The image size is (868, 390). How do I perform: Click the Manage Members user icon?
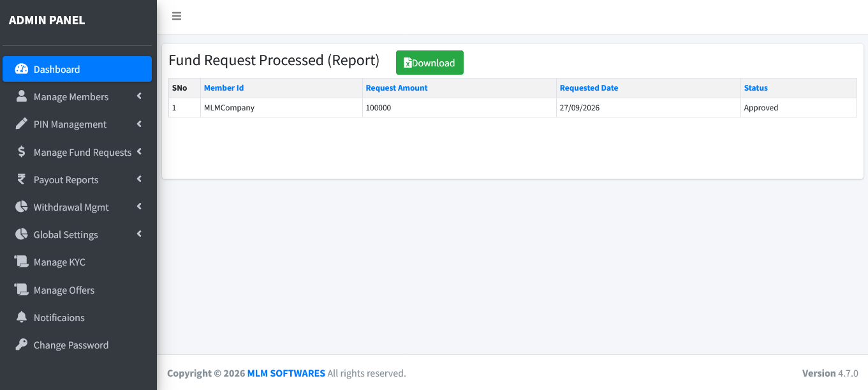(22, 96)
